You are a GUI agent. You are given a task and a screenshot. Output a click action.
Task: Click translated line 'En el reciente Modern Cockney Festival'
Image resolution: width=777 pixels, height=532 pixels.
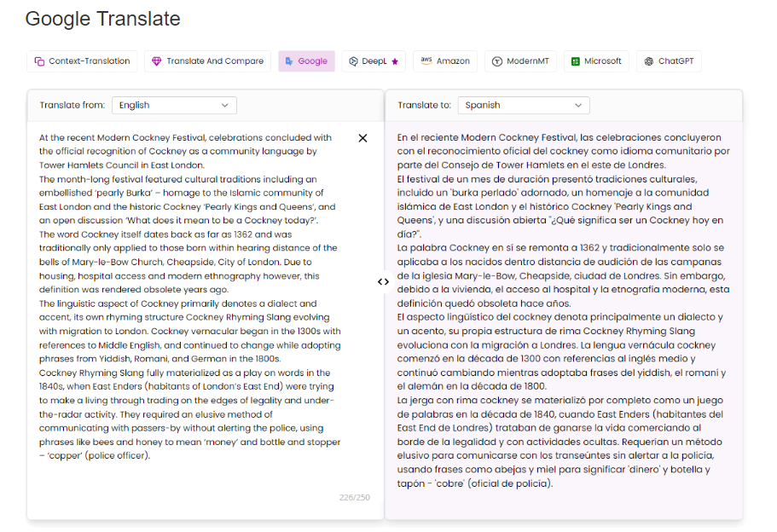coord(559,138)
